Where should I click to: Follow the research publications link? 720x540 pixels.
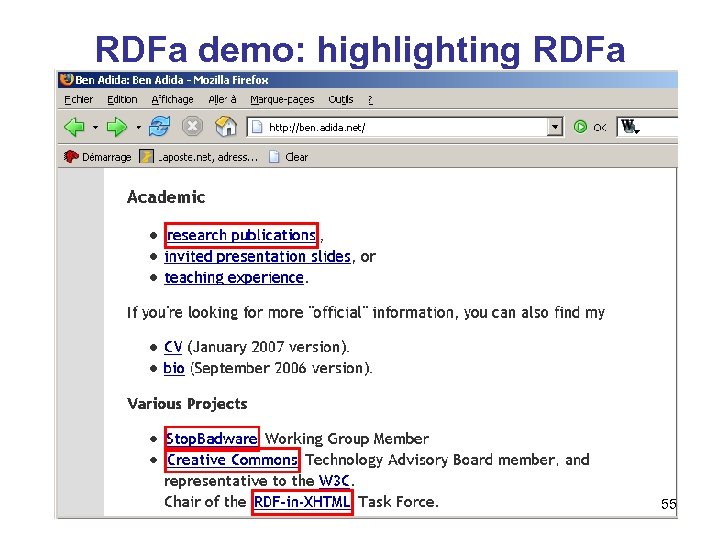pos(241,235)
